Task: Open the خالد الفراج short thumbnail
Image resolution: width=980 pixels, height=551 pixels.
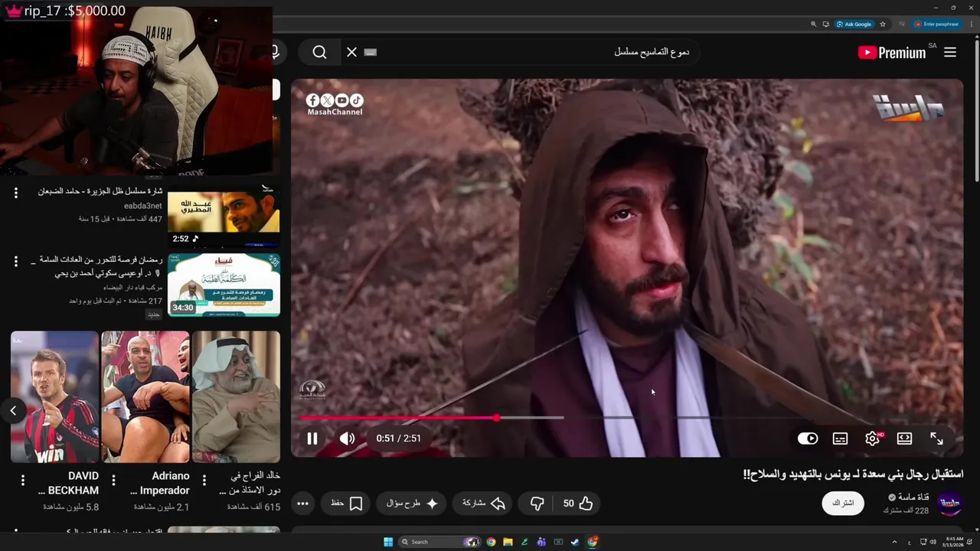Action: [236, 396]
